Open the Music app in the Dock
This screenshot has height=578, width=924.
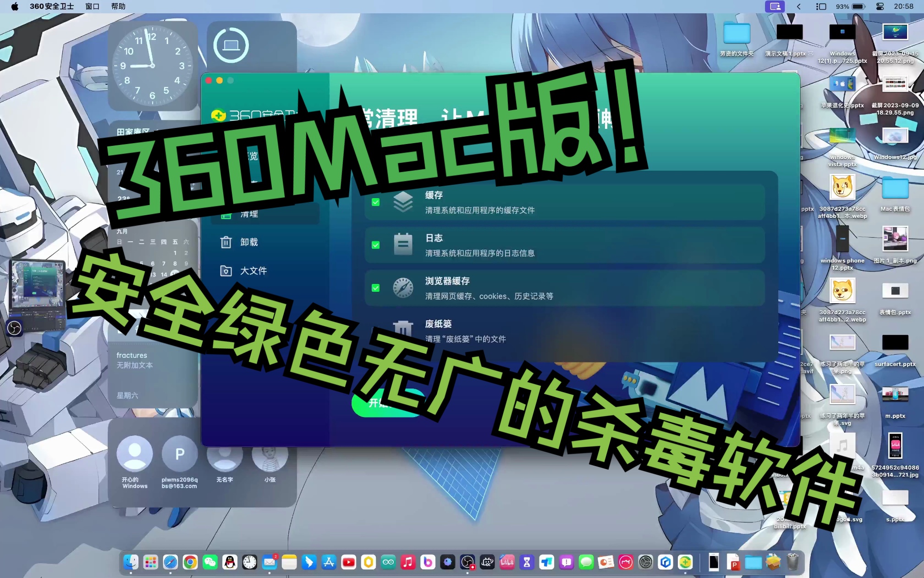point(408,562)
